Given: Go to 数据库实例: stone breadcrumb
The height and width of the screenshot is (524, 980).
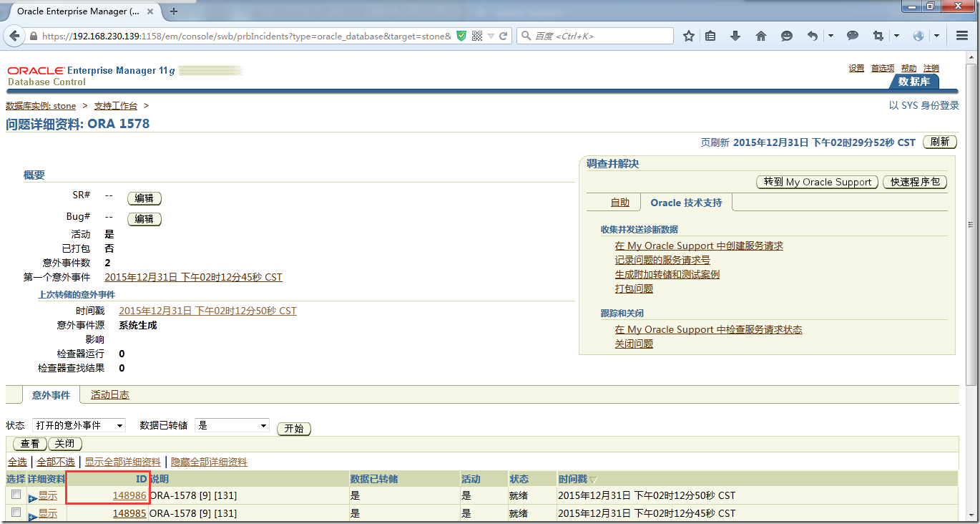Looking at the screenshot, I should click(x=41, y=106).
